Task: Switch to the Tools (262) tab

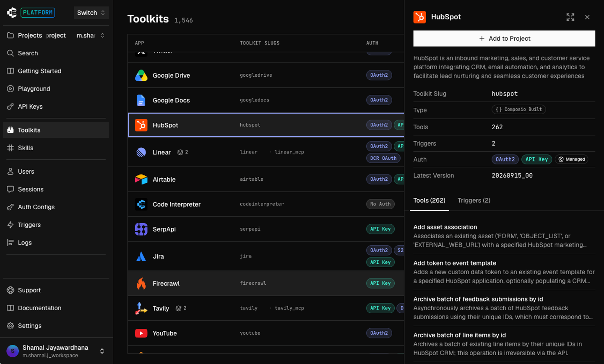Action: click(429, 200)
